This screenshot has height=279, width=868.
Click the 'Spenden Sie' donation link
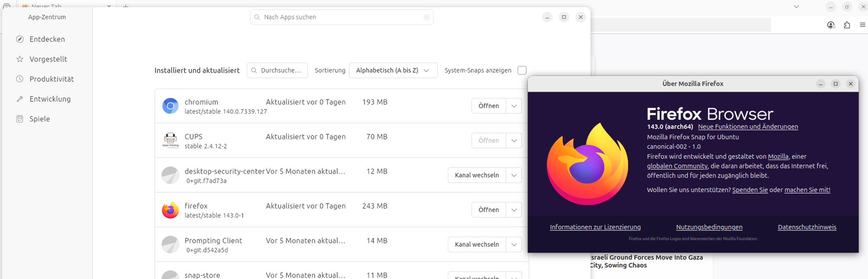pos(750,190)
